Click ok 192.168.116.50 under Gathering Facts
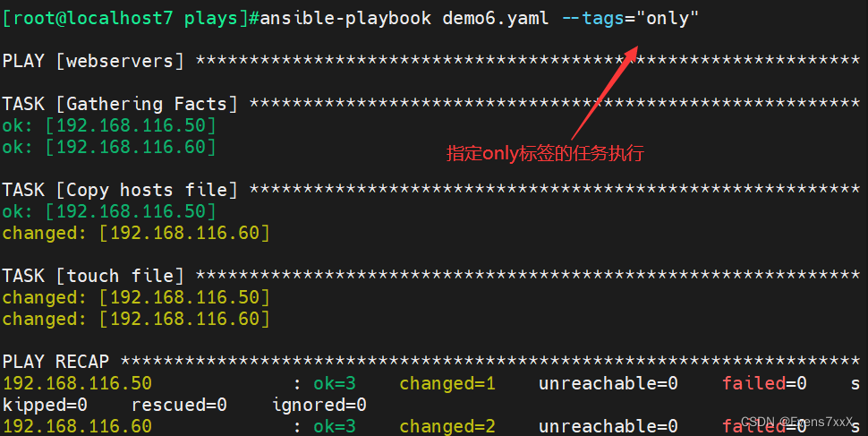This screenshot has height=436, width=868. (x=108, y=125)
